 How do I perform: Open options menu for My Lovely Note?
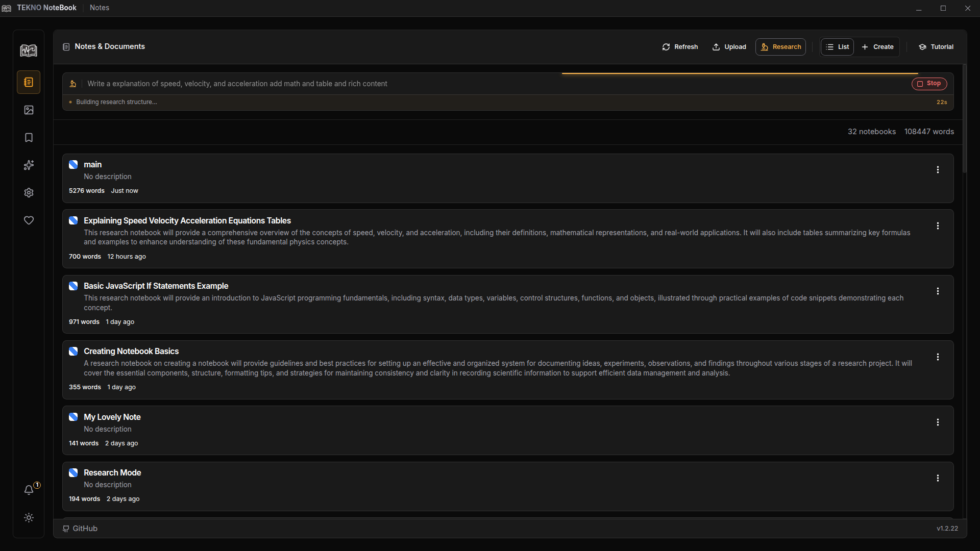coord(938,422)
